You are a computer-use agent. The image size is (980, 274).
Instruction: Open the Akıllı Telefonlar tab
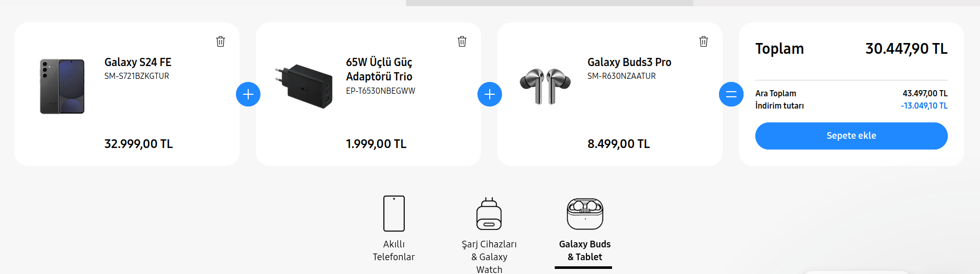coord(394,250)
